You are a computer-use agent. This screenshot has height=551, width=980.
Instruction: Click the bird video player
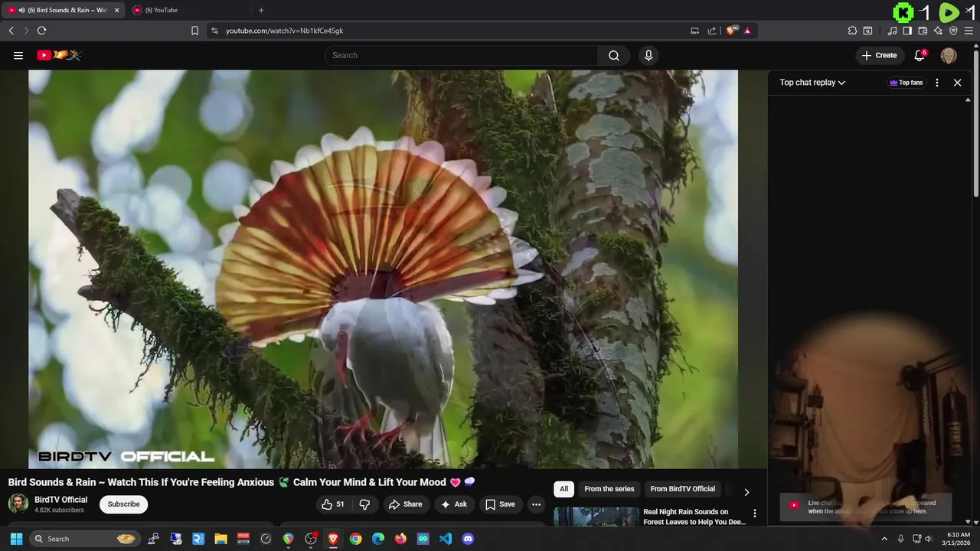click(383, 269)
